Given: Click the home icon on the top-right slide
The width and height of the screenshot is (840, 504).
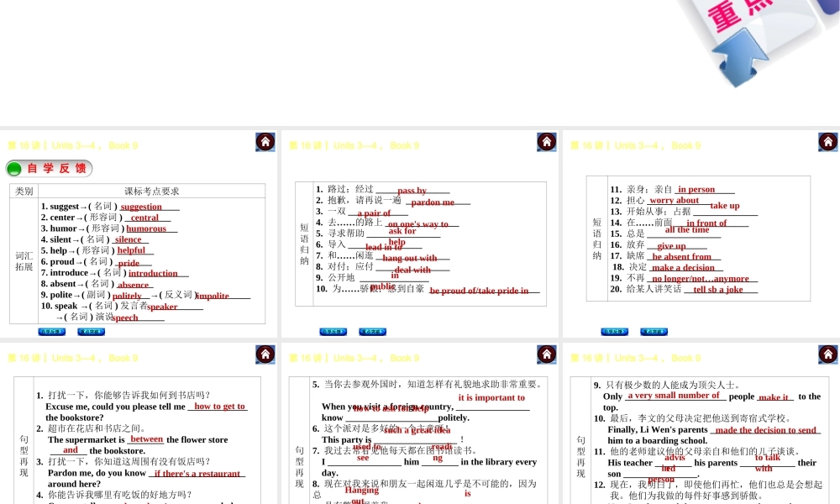Looking at the screenshot, I should point(827,141).
